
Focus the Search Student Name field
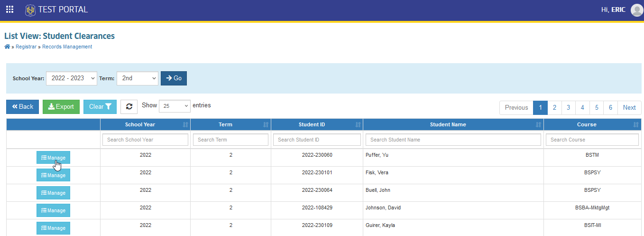coord(453,140)
